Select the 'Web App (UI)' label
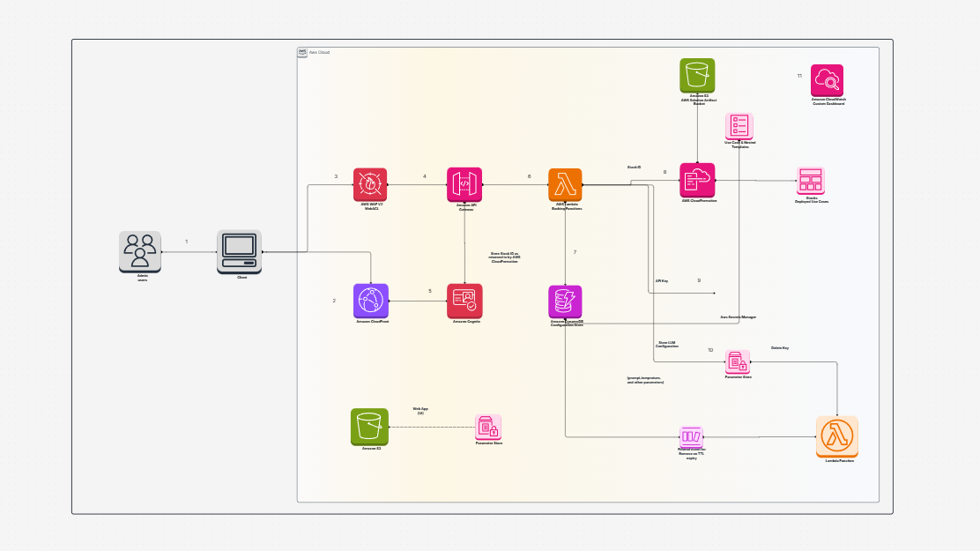 [x=420, y=411]
